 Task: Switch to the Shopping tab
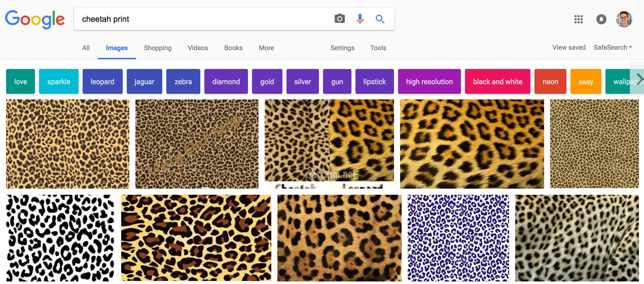pos(157,48)
